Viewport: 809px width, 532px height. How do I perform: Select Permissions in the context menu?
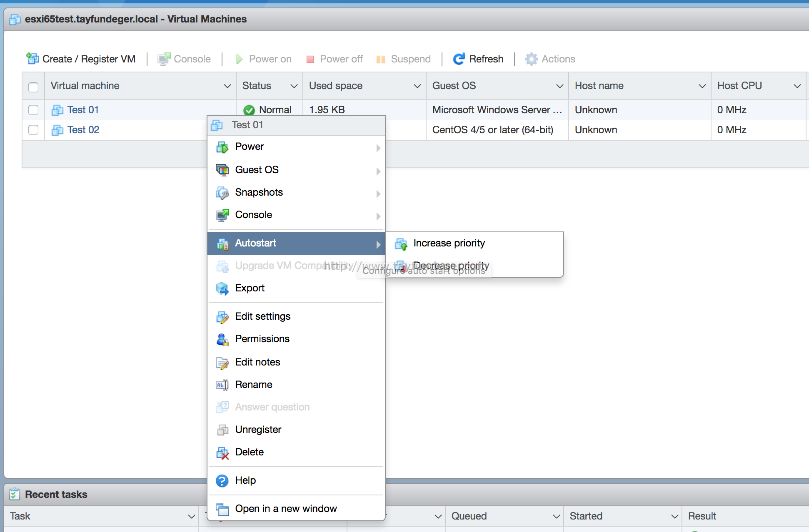coord(296,339)
